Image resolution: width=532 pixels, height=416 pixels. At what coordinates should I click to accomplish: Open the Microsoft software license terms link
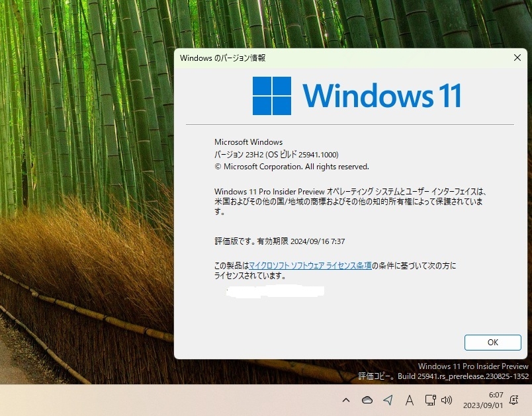[x=310, y=265]
